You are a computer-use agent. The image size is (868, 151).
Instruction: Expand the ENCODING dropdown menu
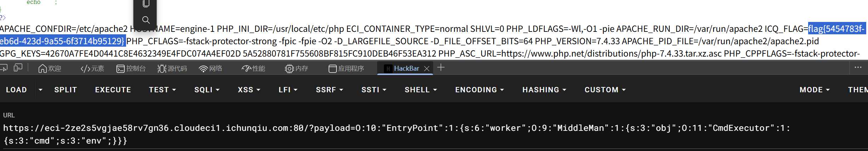[480, 90]
